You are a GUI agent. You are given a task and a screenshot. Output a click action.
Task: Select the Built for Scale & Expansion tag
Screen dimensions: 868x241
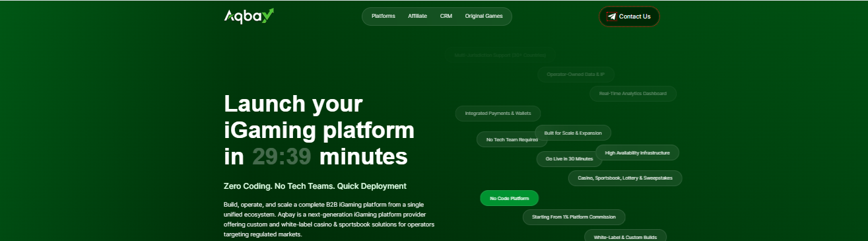(573, 133)
